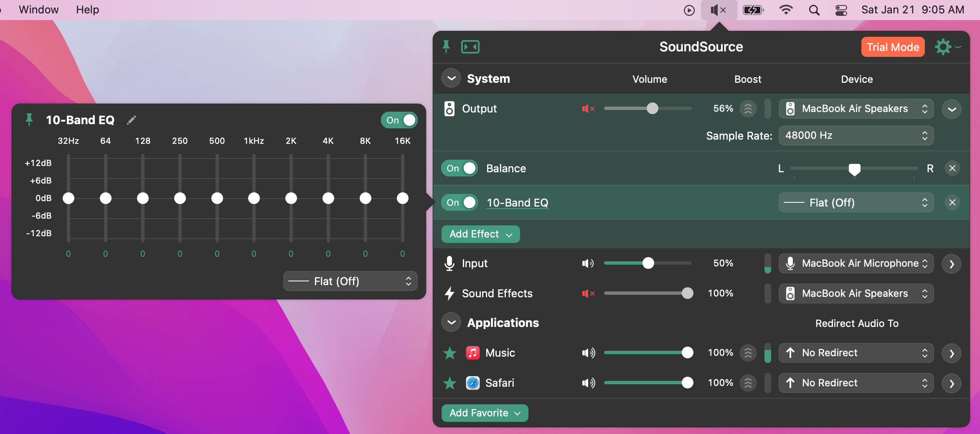The height and width of the screenshot is (434, 980).
Task: Rename the 10-Band EQ with pencil icon
Action: (x=131, y=120)
